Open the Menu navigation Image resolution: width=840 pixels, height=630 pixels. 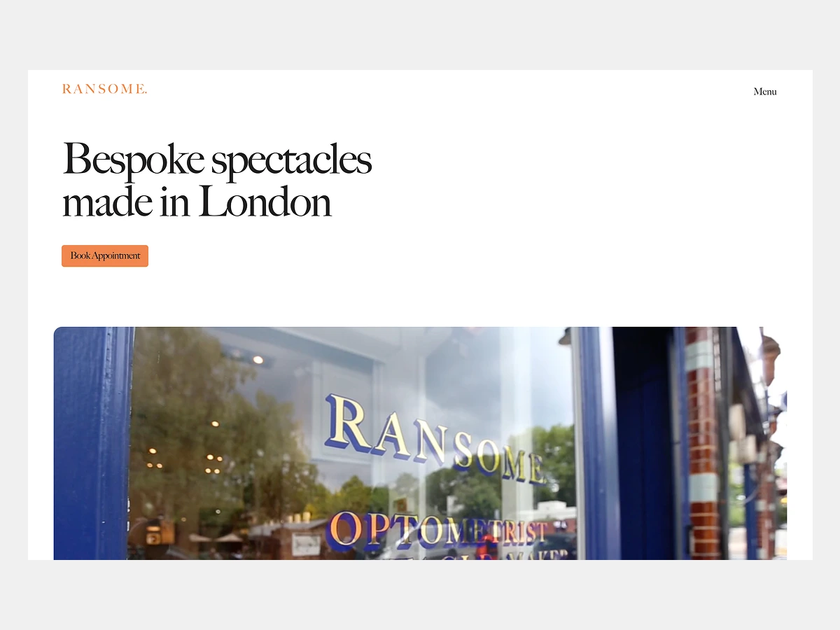tap(764, 92)
